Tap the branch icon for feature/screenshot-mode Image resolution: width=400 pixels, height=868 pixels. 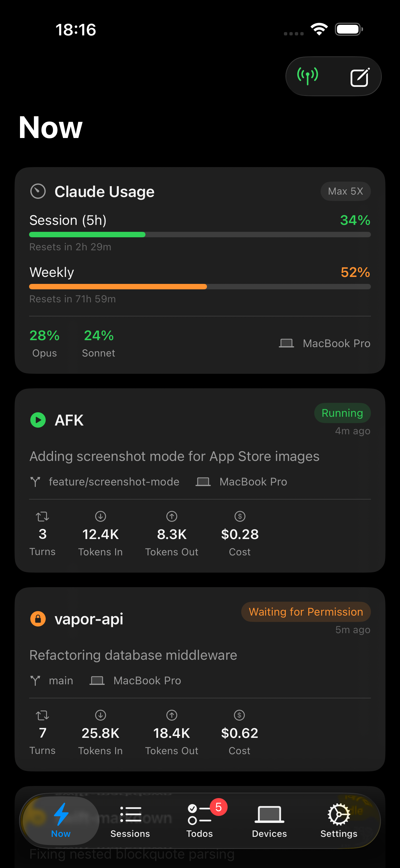click(x=36, y=482)
